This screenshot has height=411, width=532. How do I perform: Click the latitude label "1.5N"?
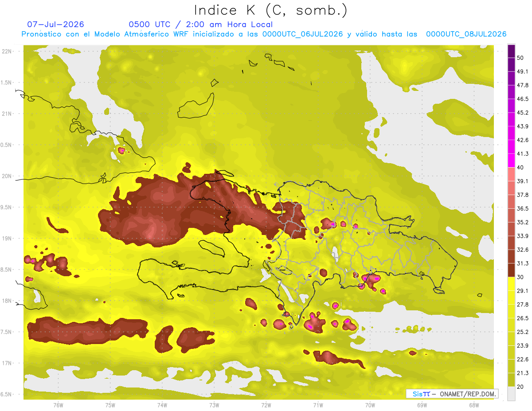tap(6, 82)
